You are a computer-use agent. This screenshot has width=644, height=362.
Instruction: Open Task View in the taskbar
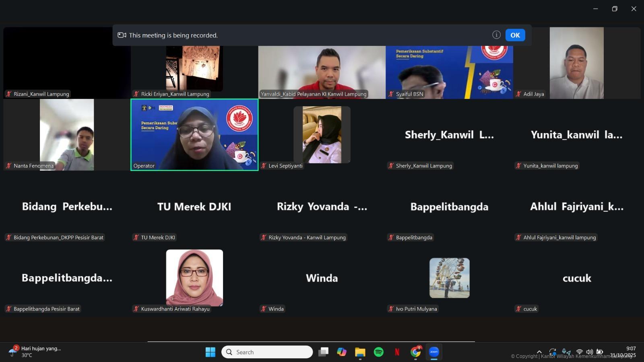coord(323,352)
